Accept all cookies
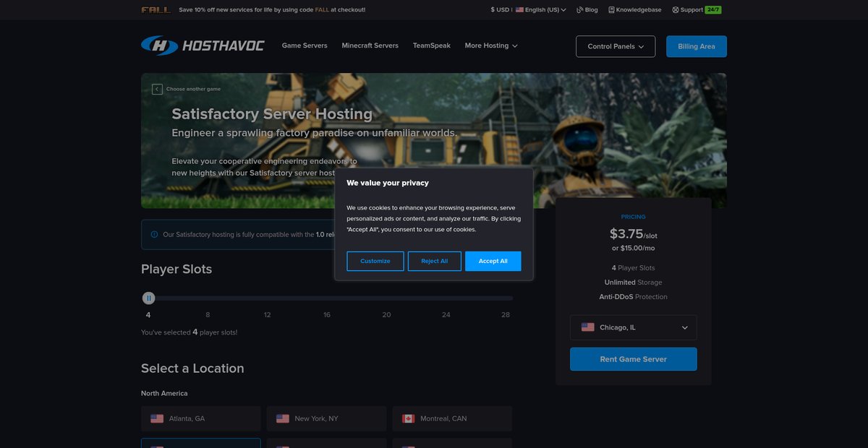 coord(493,261)
